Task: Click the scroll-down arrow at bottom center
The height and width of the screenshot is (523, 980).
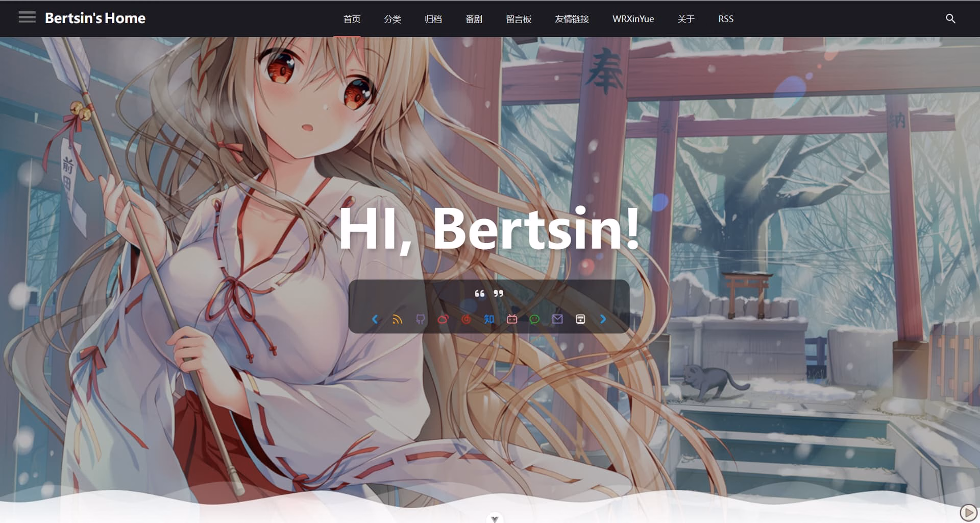Action: tap(495, 518)
